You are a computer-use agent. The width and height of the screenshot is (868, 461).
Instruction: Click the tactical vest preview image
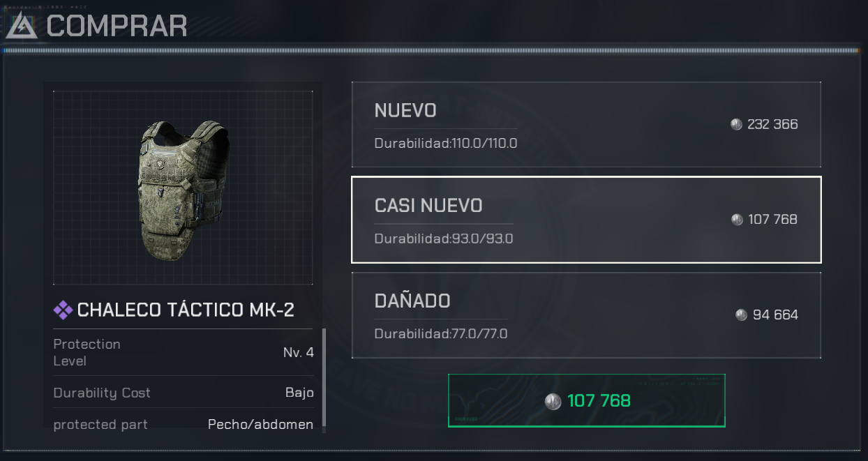(x=183, y=188)
